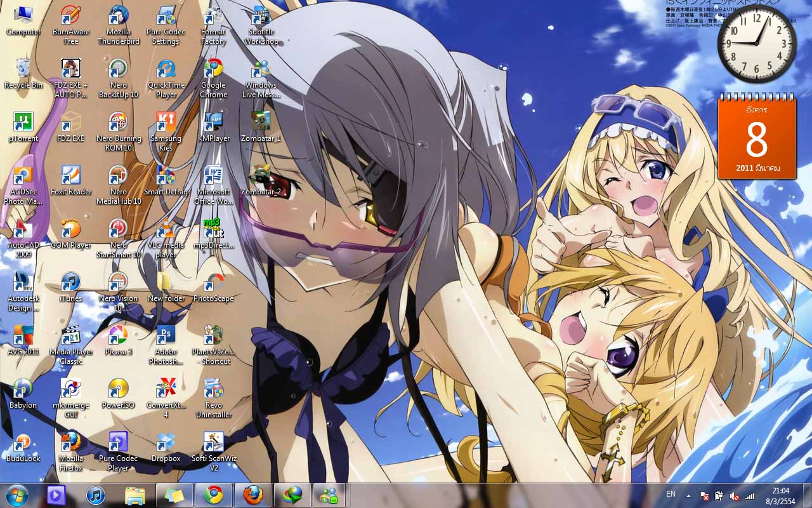This screenshot has width=812, height=508.
Task: Launch the Media Player Classic shortcut
Action: [x=71, y=345]
